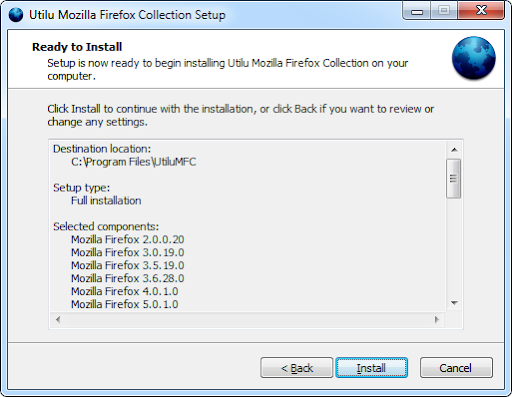Click the Mozilla Firefox 3.6.28.0 entry
The height and width of the screenshot is (397, 512).
(127, 278)
